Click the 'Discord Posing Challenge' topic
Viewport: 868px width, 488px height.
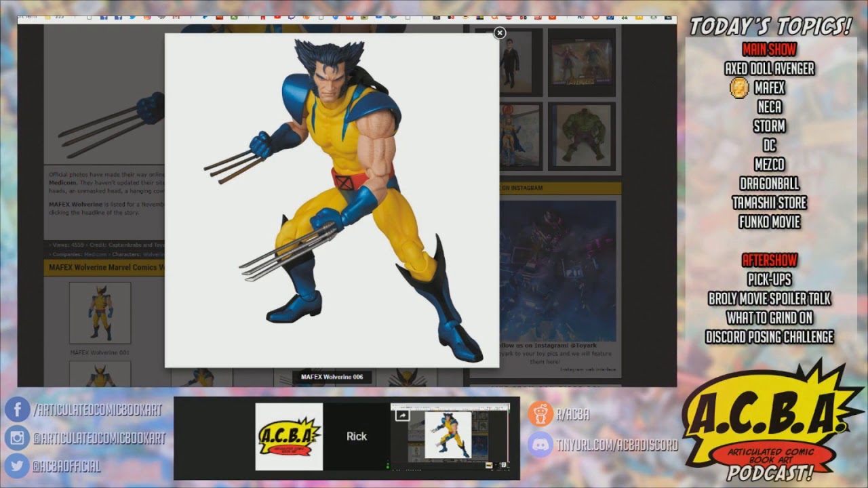click(x=769, y=337)
